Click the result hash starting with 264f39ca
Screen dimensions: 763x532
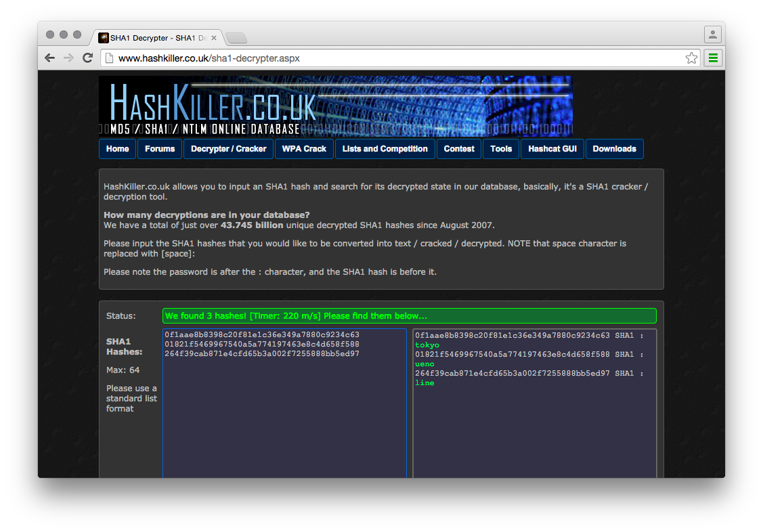coord(513,374)
